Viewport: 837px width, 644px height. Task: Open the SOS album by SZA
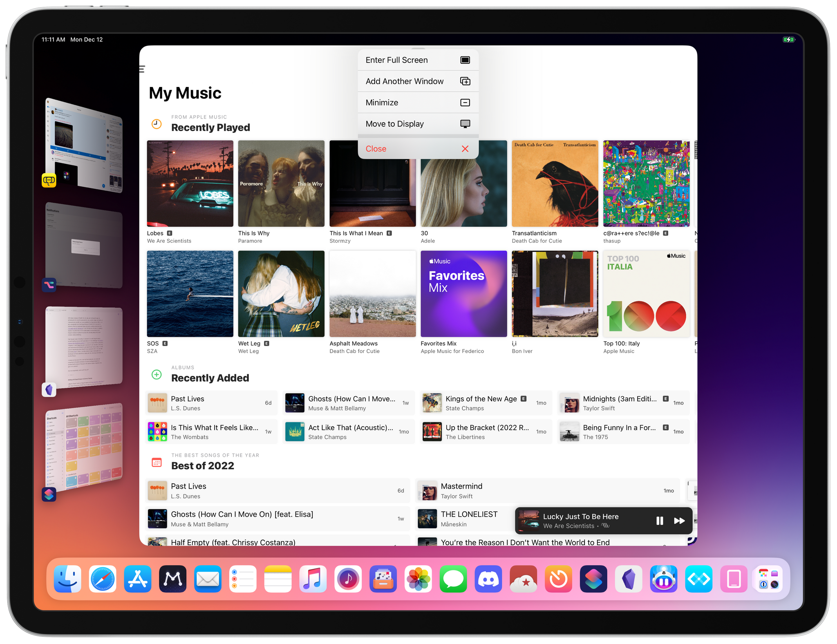click(190, 294)
